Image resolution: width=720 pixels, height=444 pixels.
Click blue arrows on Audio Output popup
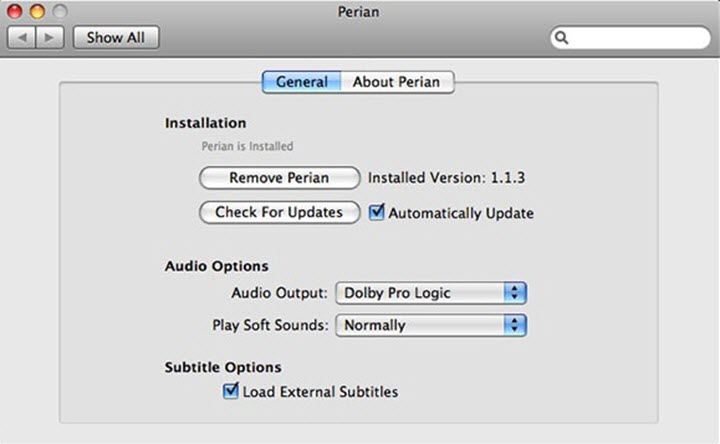tap(515, 293)
